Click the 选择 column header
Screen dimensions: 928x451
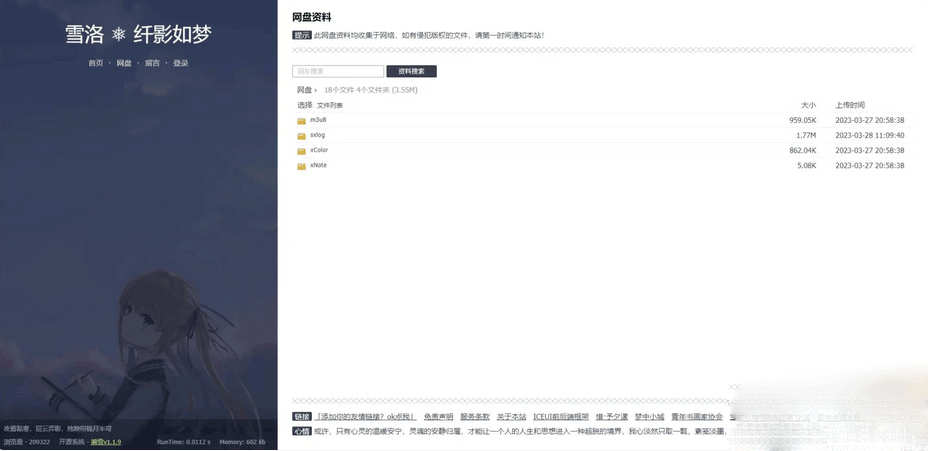304,105
